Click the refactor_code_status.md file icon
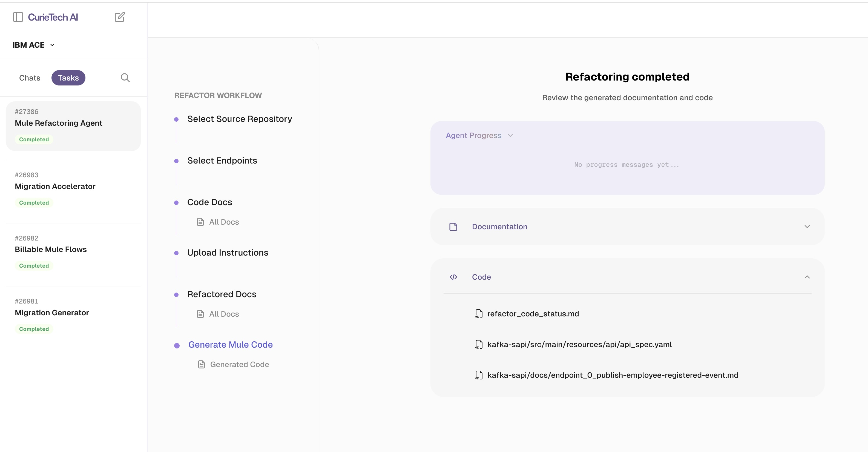This screenshot has width=868, height=452. pos(478,314)
